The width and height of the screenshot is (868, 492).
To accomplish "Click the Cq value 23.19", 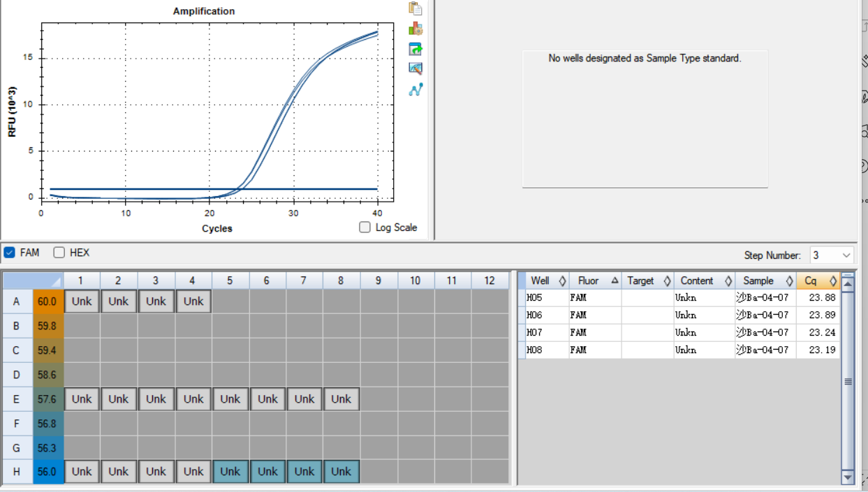I will pos(823,350).
